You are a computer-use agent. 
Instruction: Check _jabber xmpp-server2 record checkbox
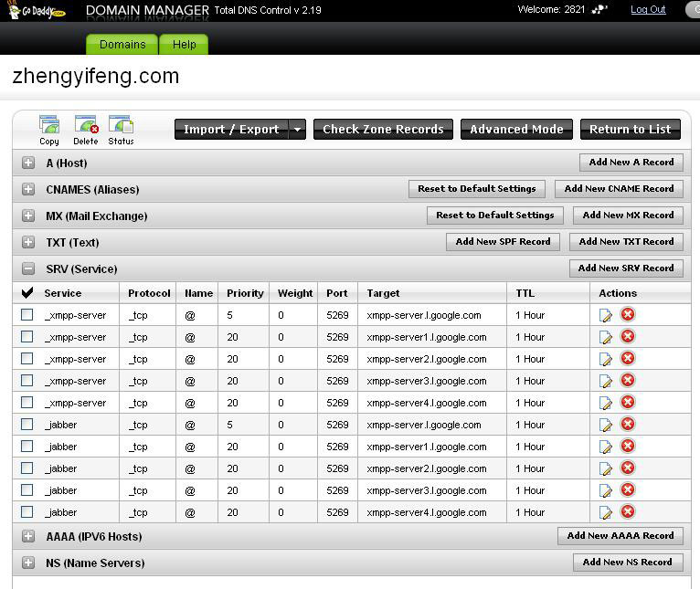pyautogui.click(x=27, y=468)
